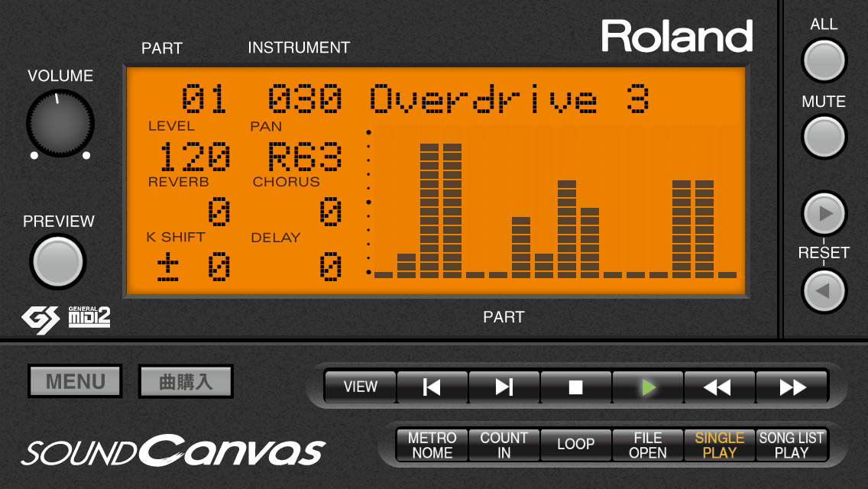Click the MUTE round button
The width and height of the screenshot is (868, 489).
824,136
